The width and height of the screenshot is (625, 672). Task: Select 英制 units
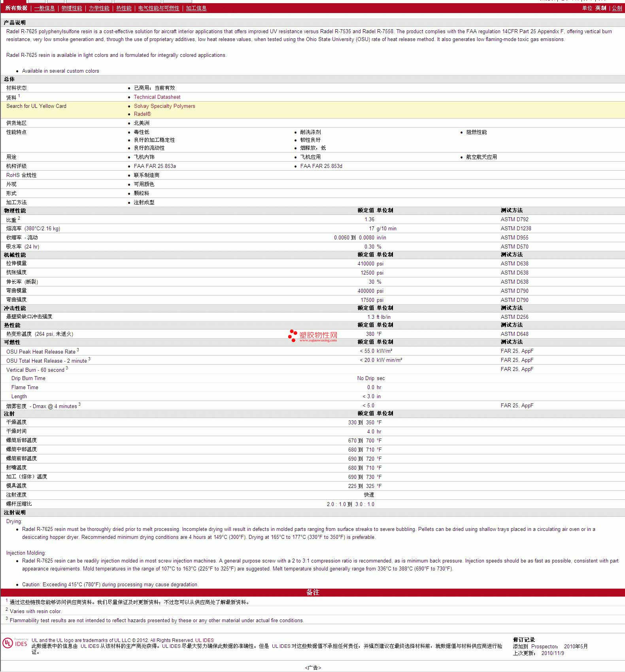point(600,8)
